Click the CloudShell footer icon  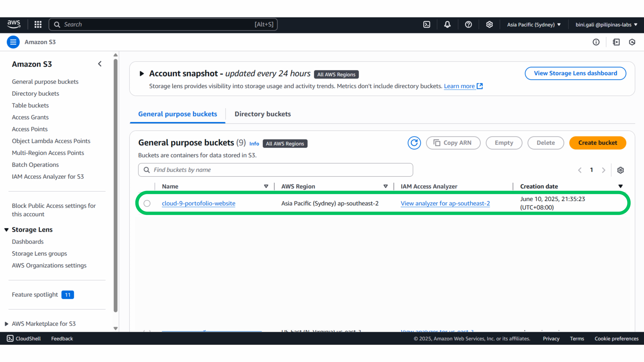pyautogui.click(x=10, y=338)
